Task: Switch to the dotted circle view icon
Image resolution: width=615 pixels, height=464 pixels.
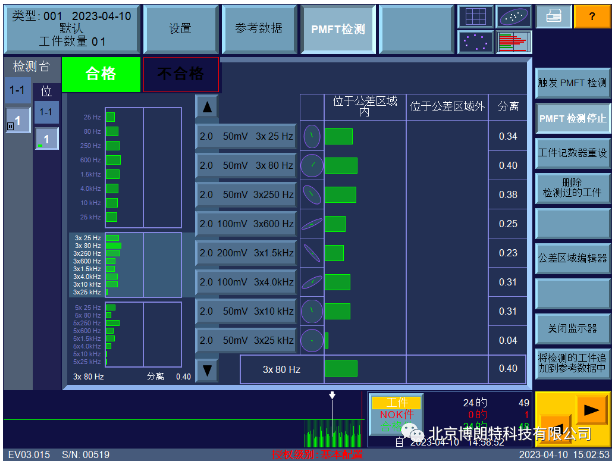Action: point(475,41)
